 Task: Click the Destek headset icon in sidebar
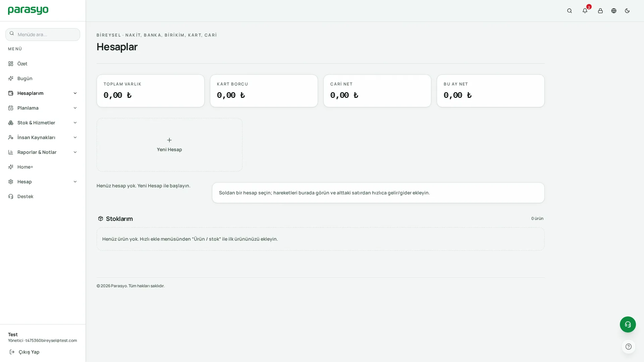(11, 196)
